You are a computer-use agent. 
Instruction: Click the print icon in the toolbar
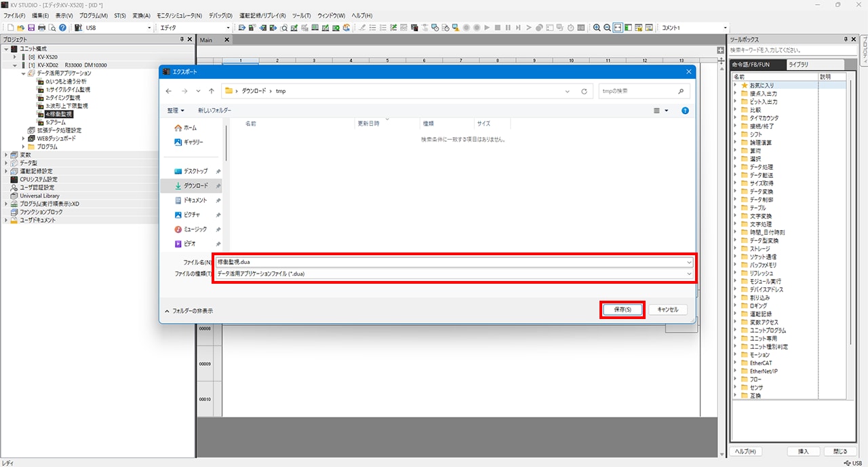point(41,28)
